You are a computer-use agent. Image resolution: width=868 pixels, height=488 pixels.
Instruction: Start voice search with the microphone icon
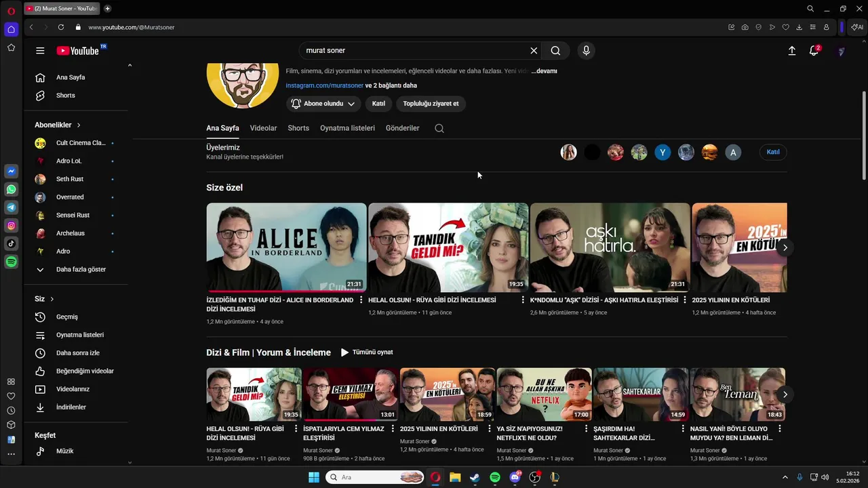[x=587, y=51]
